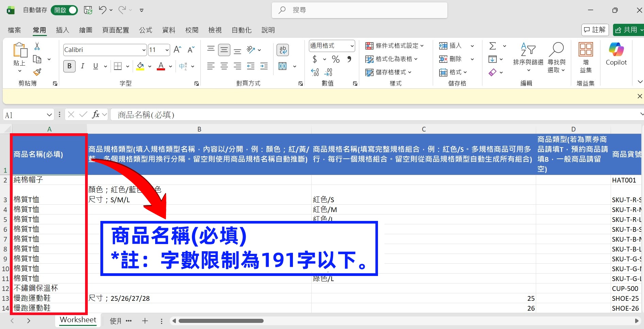Toggle Italic formatting
Screen dimensions: 644x329
click(82, 66)
